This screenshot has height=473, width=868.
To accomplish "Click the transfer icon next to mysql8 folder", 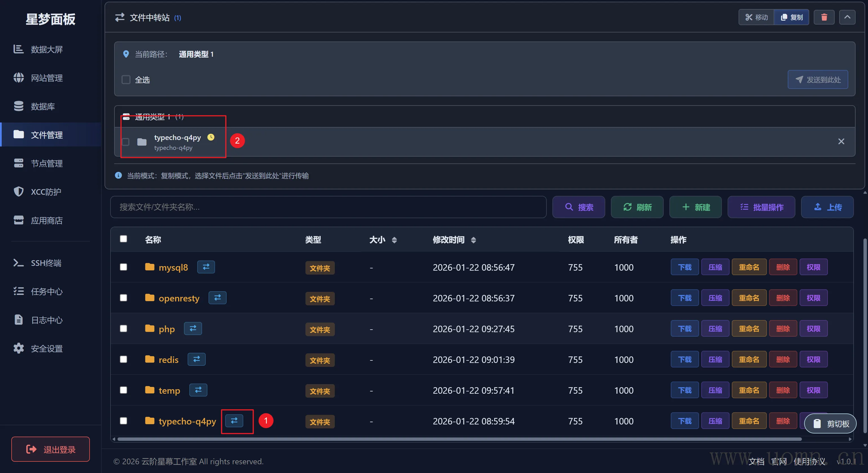I will coord(206,267).
